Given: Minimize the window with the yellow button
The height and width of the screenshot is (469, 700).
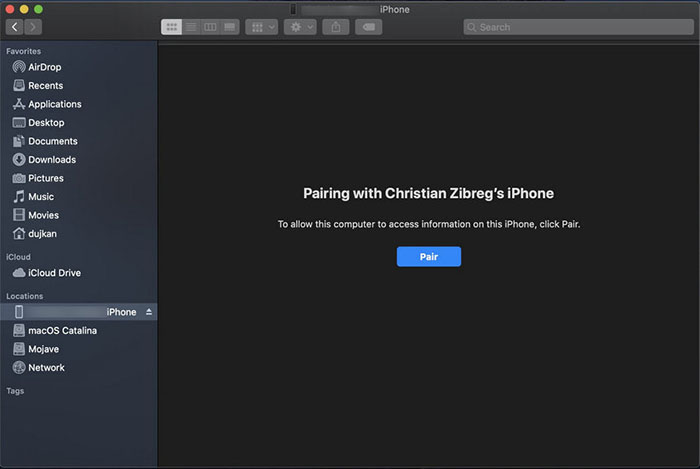Looking at the screenshot, I should tap(24, 9).
